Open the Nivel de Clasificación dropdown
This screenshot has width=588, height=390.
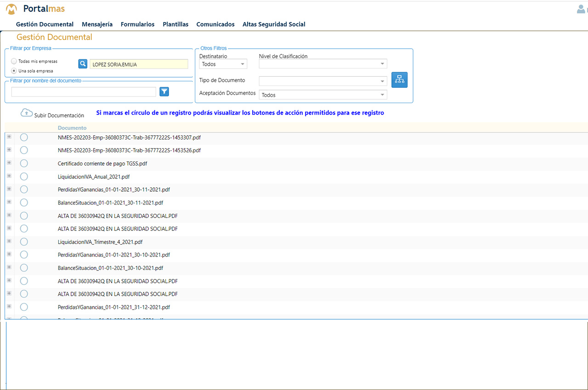pyautogui.click(x=323, y=64)
